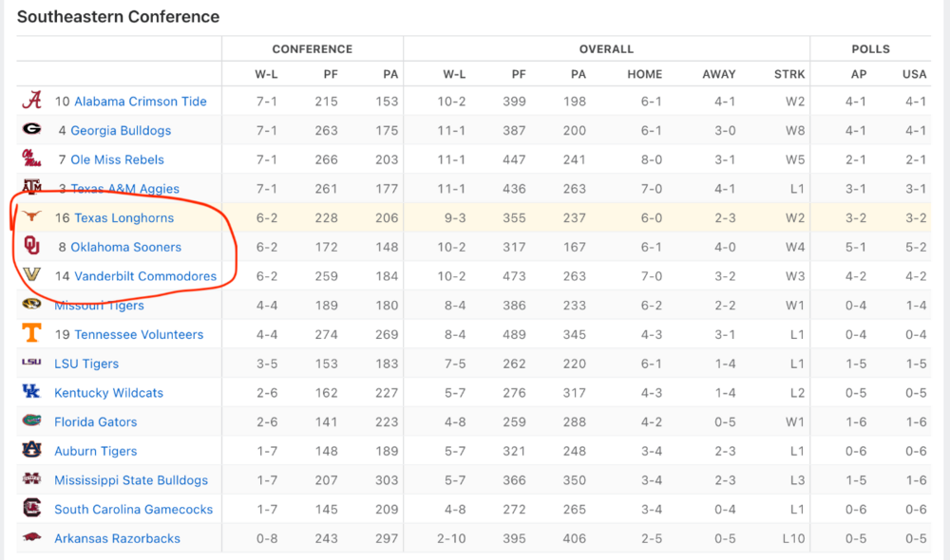Click the Georgia Bulldogs G logo
The width and height of the screenshot is (950, 560).
click(x=32, y=130)
